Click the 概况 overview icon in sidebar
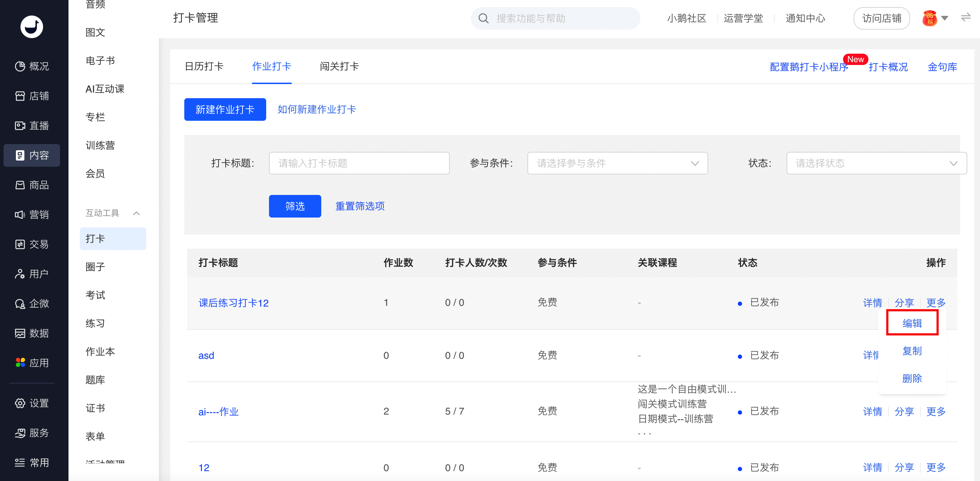Viewport: 980px width, 481px height. [x=20, y=66]
